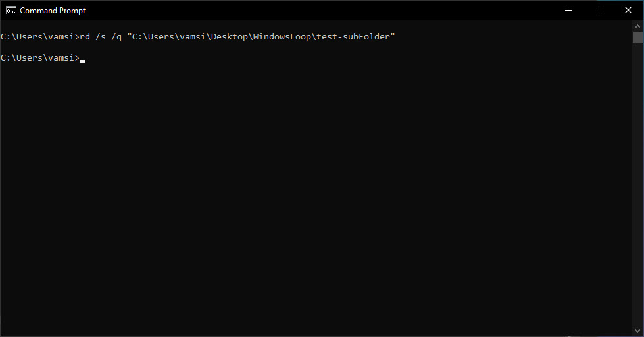Maximize the Command Prompt window
The height and width of the screenshot is (337, 644).
click(598, 11)
